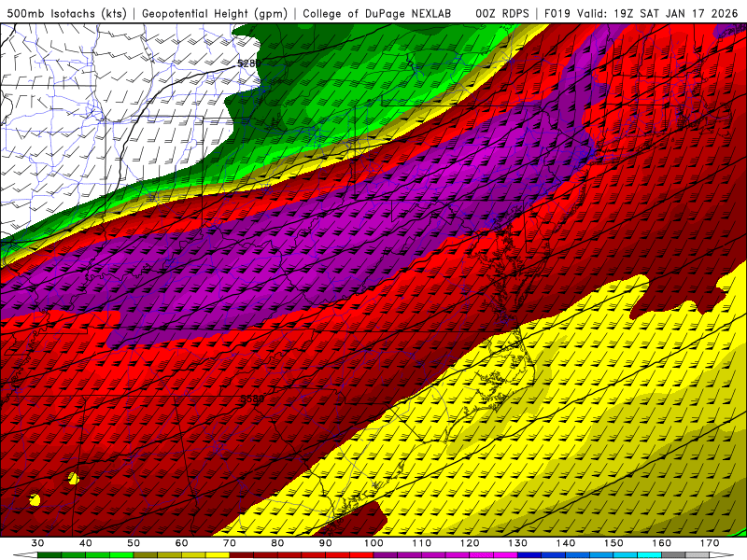Click the dark blue legend swatch right of 130

coord(529,555)
